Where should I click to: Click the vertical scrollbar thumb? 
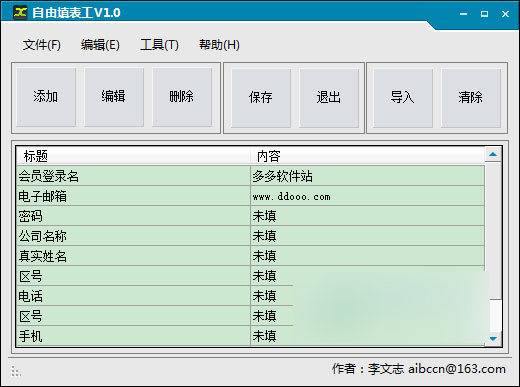[495, 315]
